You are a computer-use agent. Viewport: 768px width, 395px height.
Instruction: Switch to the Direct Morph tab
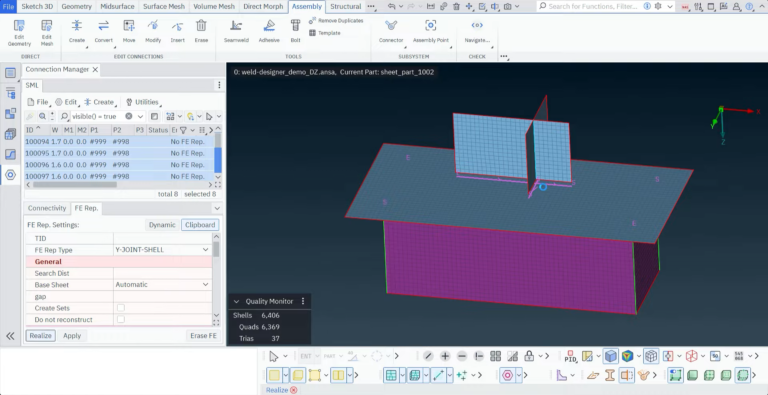(263, 6)
